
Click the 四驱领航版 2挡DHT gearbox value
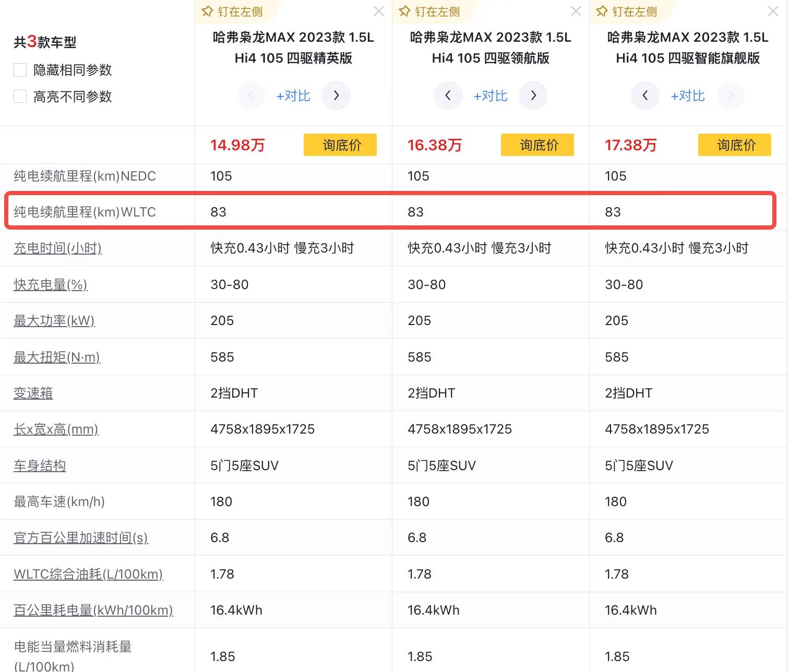[432, 393]
